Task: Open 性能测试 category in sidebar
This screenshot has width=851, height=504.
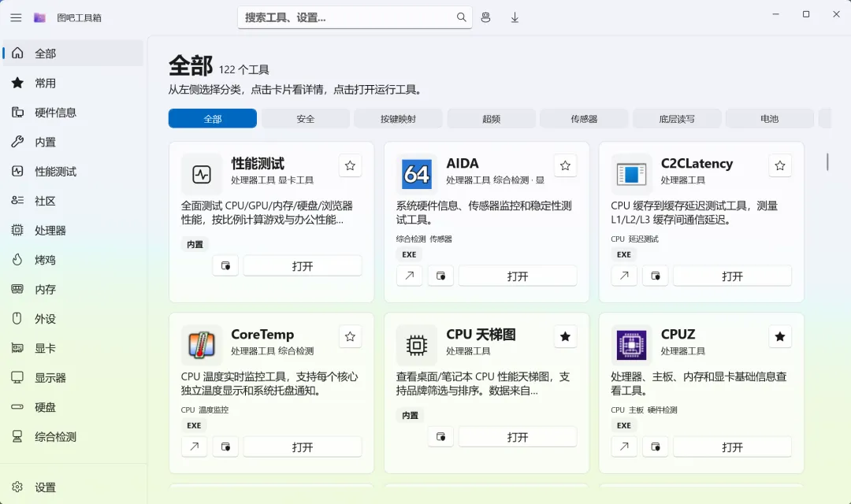Action: (x=73, y=172)
